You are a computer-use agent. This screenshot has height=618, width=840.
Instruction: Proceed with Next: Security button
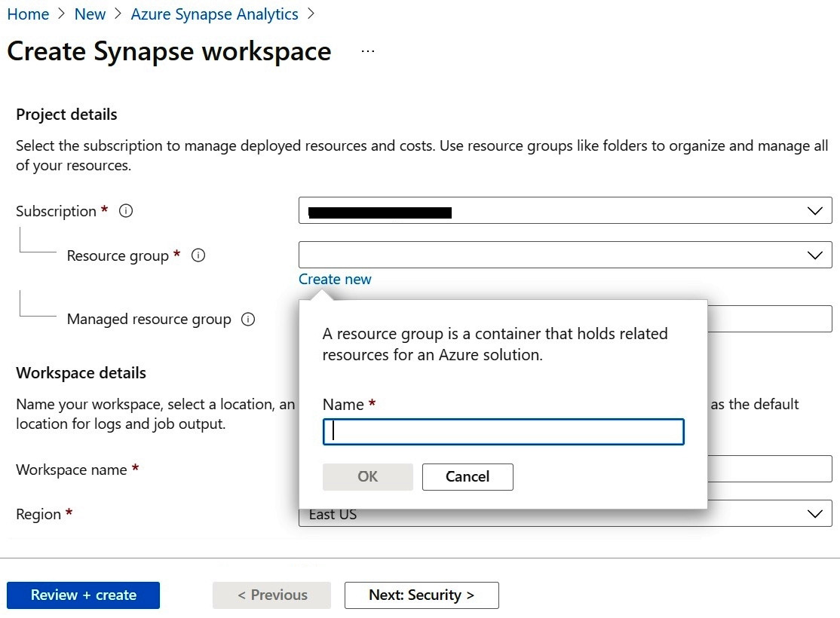422,595
